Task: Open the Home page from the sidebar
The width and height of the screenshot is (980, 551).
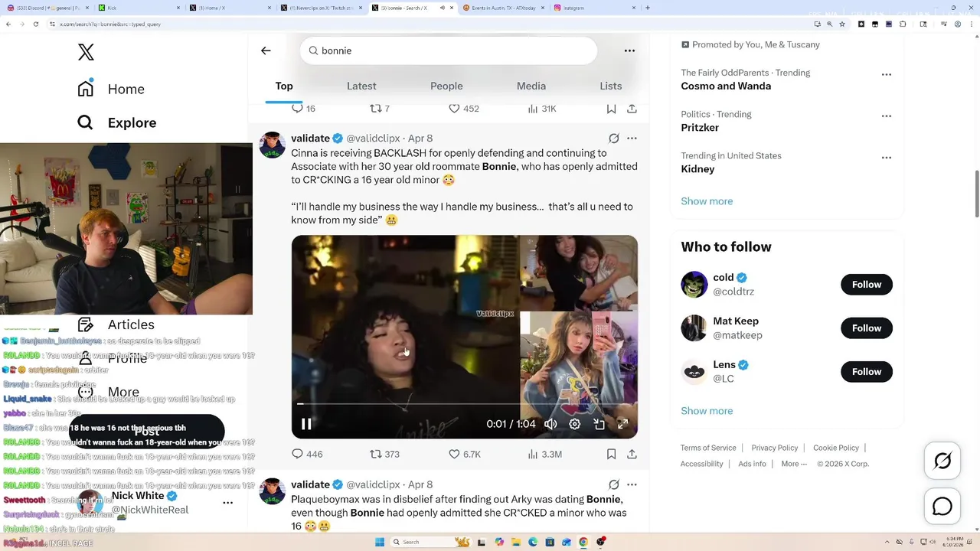Action: click(x=111, y=89)
